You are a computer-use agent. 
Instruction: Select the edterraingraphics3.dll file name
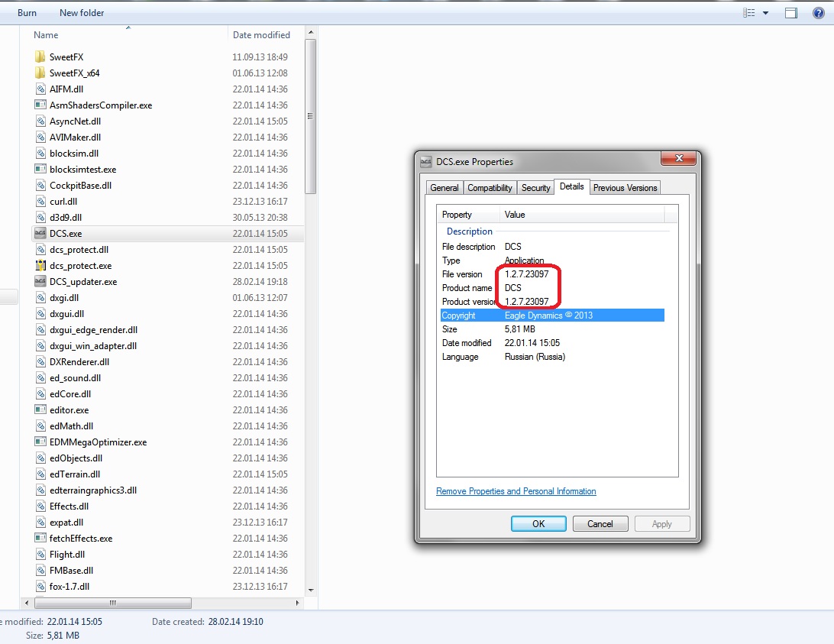(93, 490)
